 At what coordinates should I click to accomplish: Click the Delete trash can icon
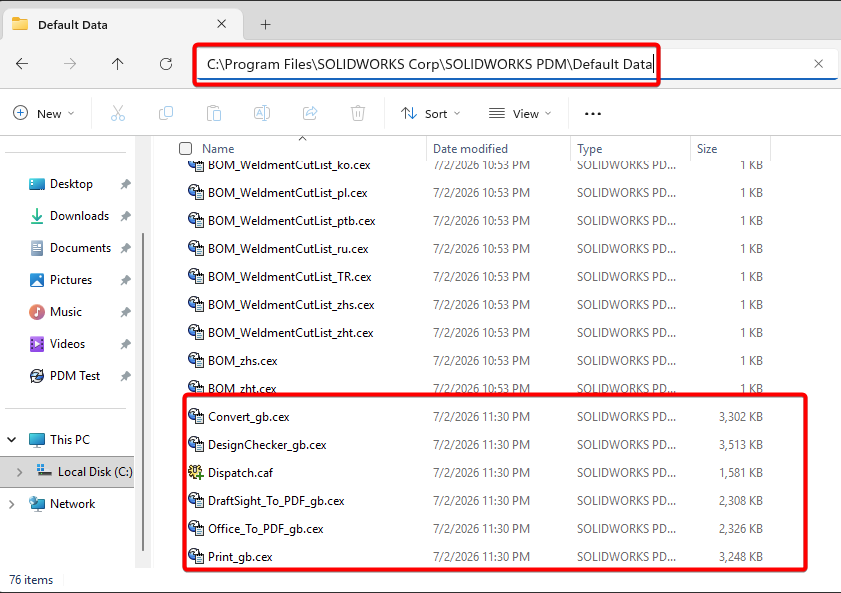(358, 113)
